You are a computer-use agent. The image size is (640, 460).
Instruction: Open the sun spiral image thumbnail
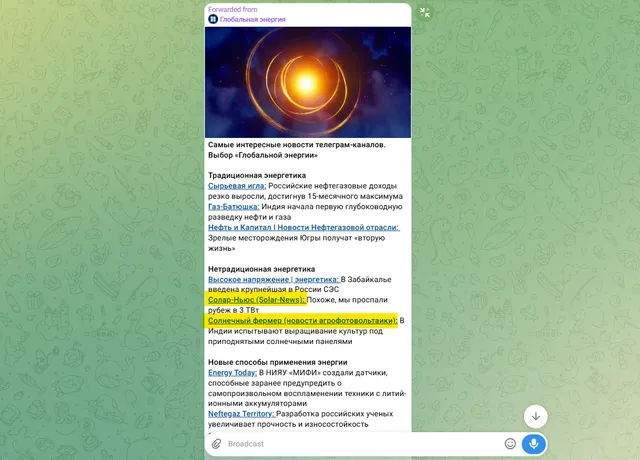308,82
